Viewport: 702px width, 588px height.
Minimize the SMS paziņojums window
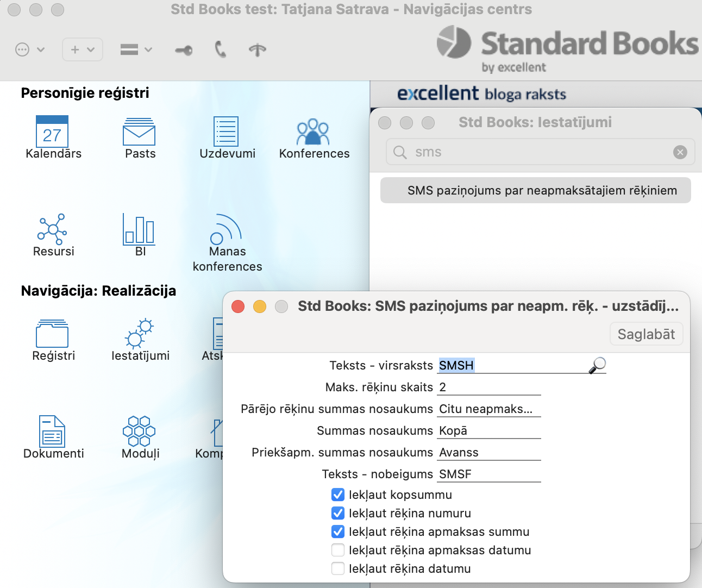[x=260, y=306]
